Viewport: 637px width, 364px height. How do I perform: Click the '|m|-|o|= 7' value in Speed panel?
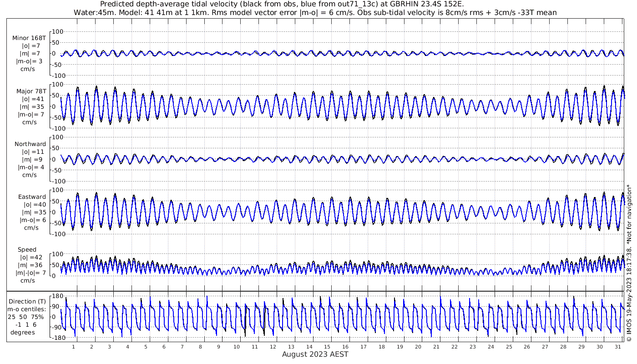(30, 273)
